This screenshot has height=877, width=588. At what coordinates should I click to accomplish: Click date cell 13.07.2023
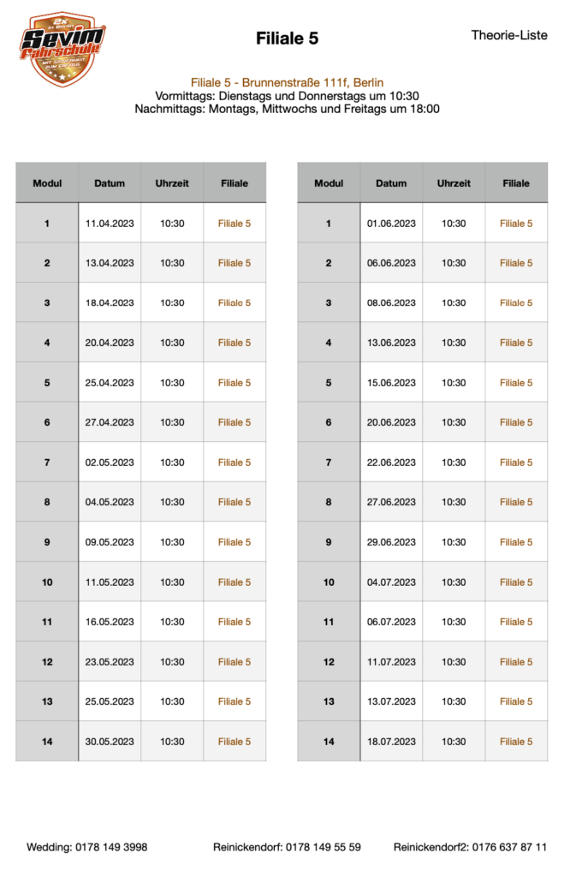click(x=391, y=701)
